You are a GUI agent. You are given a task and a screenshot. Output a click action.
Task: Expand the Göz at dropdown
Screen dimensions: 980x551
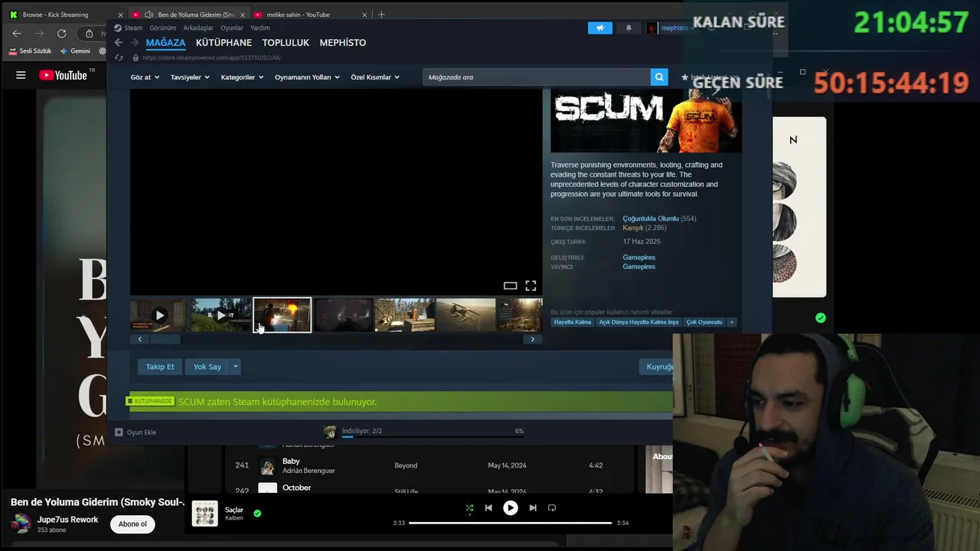[x=145, y=77]
